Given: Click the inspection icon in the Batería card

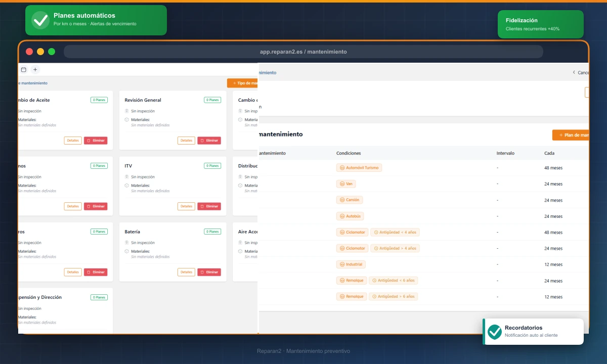Looking at the screenshot, I should coord(127,243).
